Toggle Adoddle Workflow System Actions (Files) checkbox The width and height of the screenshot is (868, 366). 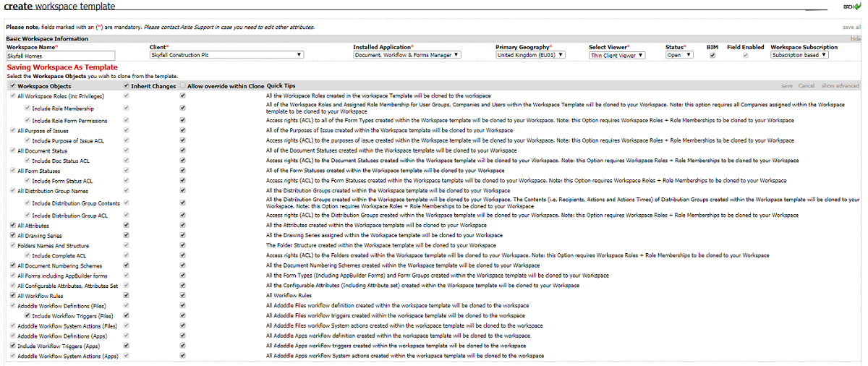pyautogui.click(x=12, y=325)
